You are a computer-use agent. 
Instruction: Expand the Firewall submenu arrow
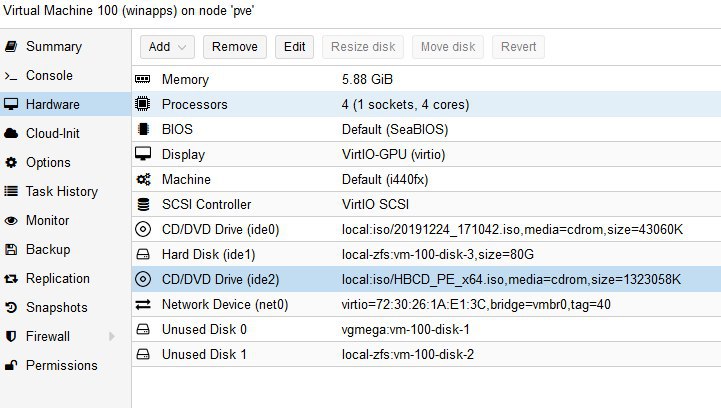pyautogui.click(x=111, y=336)
